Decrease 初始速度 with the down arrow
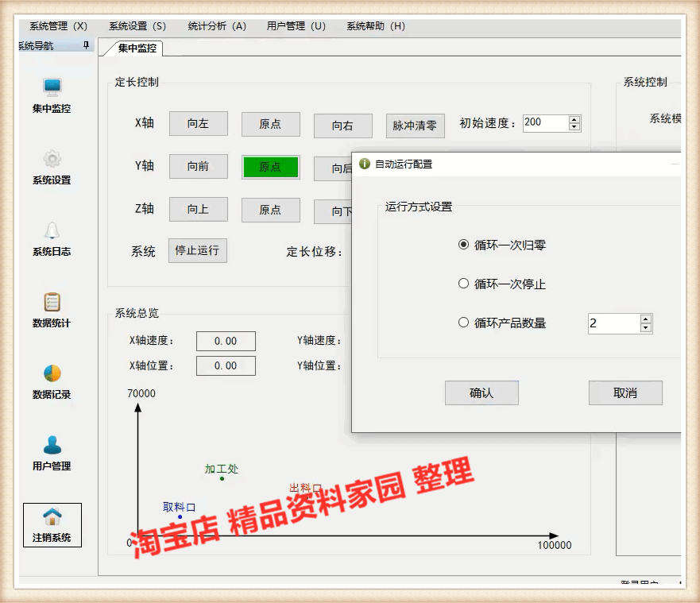The width and height of the screenshot is (700, 603). (574, 127)
